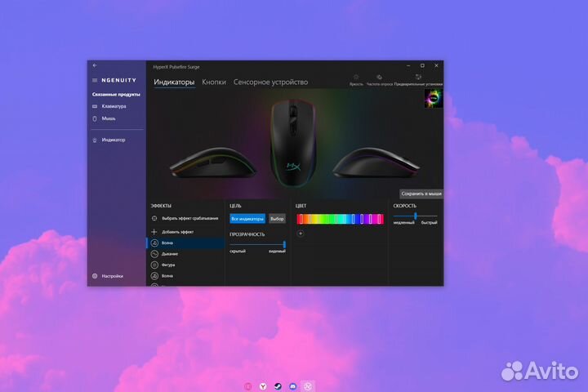Switch to the Сенсорное устройство tab
This screenshot has width=588, height=392.
tap(270, 82)
